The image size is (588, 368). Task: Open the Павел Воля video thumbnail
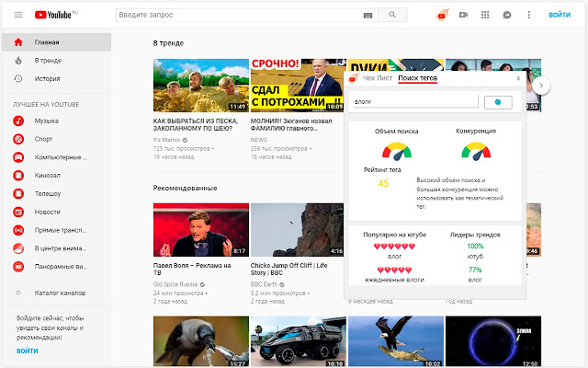pyautogui.click(x=201, y=230)
